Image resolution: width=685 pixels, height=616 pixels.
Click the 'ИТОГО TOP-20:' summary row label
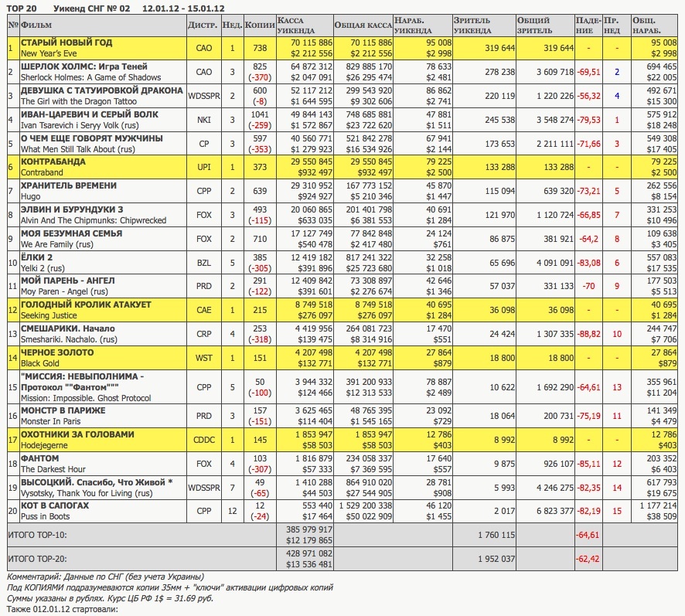point(37,557)
